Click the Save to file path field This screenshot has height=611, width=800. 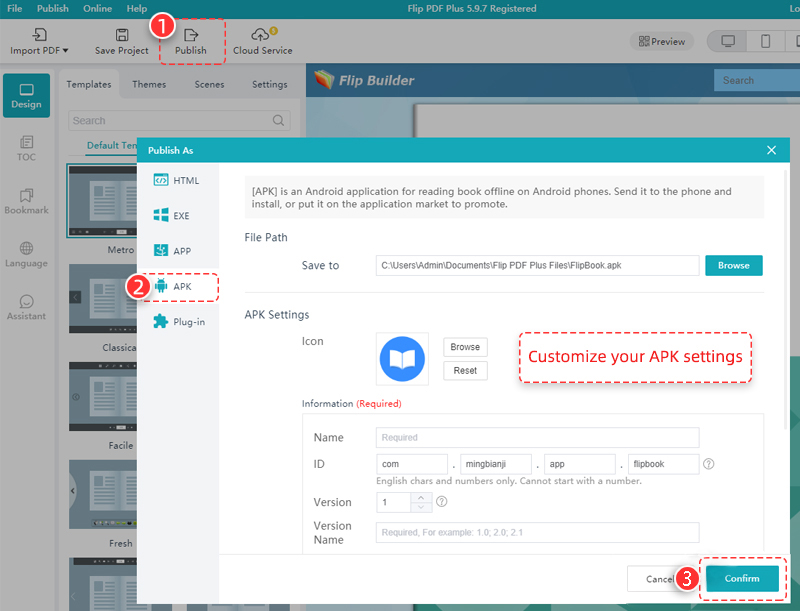[537, 265]
